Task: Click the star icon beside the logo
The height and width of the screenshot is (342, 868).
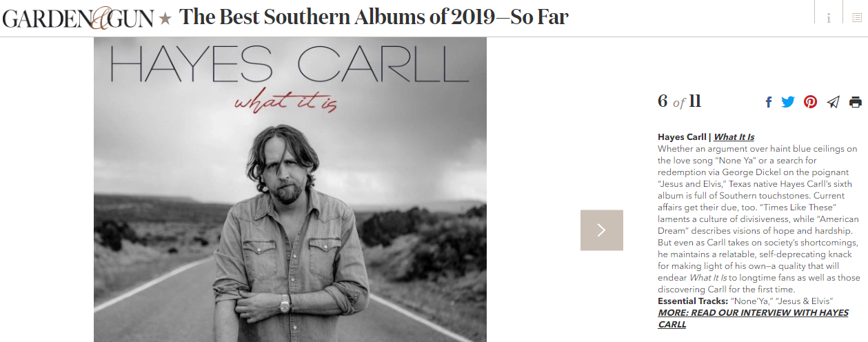Action: (165, 19)
